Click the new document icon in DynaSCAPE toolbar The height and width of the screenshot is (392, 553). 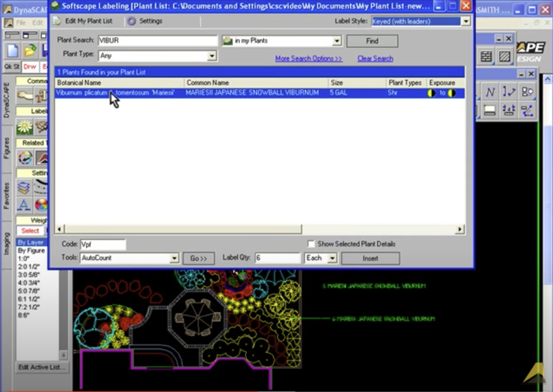(12, 51)
